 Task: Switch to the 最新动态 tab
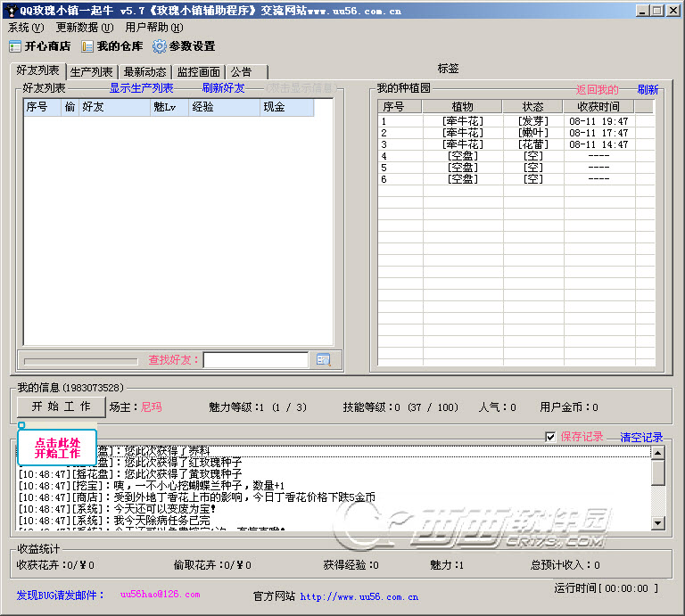pos(145,72)
